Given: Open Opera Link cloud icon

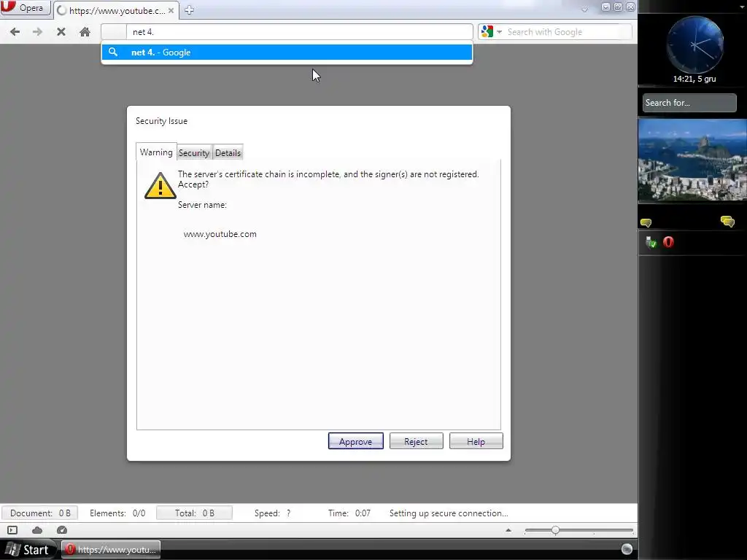Looking at the screenshot, I should coord(37,530).
